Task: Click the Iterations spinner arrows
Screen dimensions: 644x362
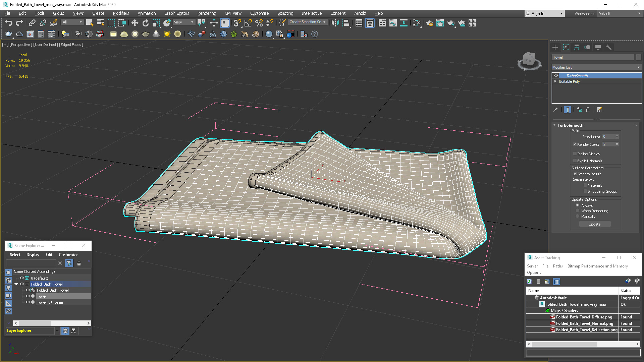Action: click(617, 137)
